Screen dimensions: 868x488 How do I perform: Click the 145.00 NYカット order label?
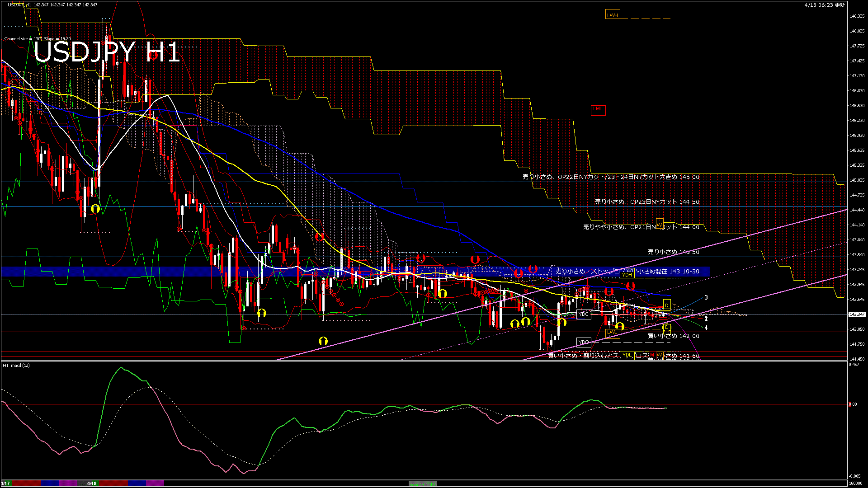coord(610,177)
